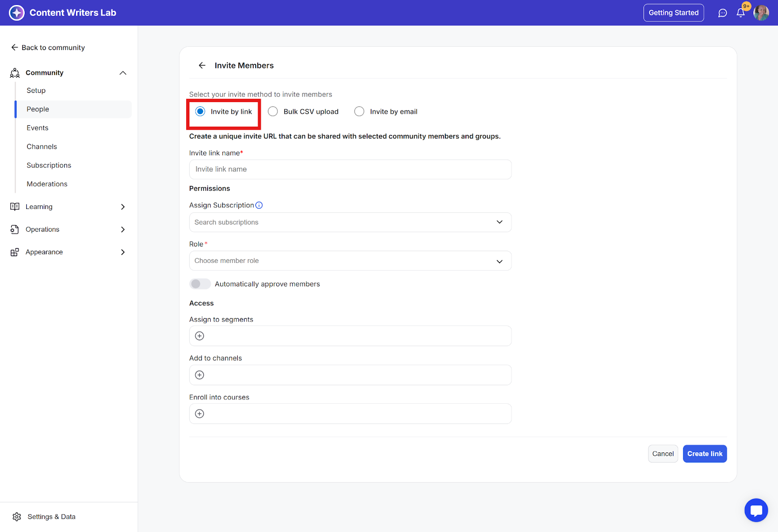This screenshot has height=532, width=778.
Task: Select the Bulk CSV upload radio button
Action: [x=273, y=112]
